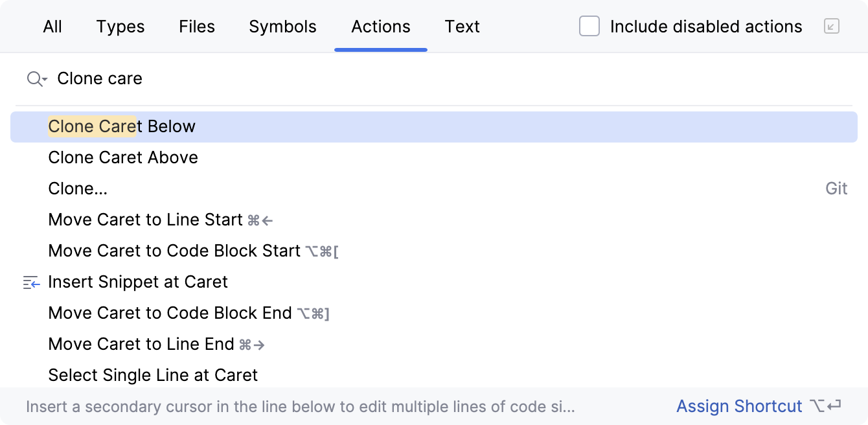
Task: Pick Move Caret to Code Block End
Action: 170,313
